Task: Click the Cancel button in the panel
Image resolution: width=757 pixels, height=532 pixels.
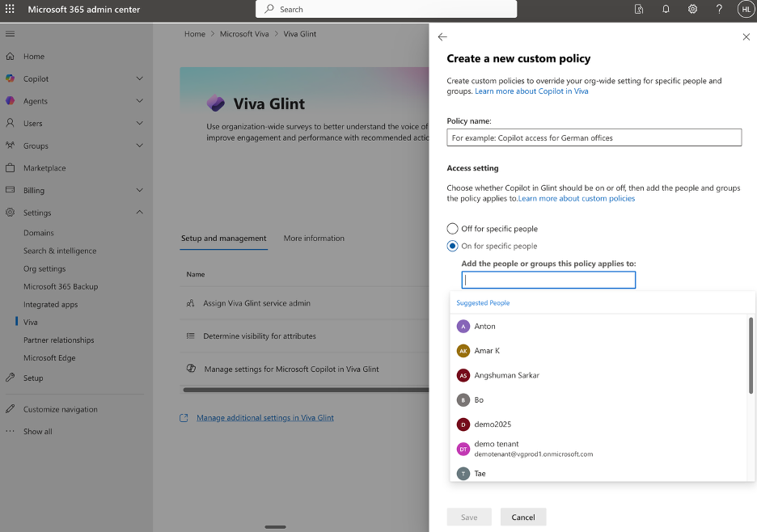Action: [522, 516]
